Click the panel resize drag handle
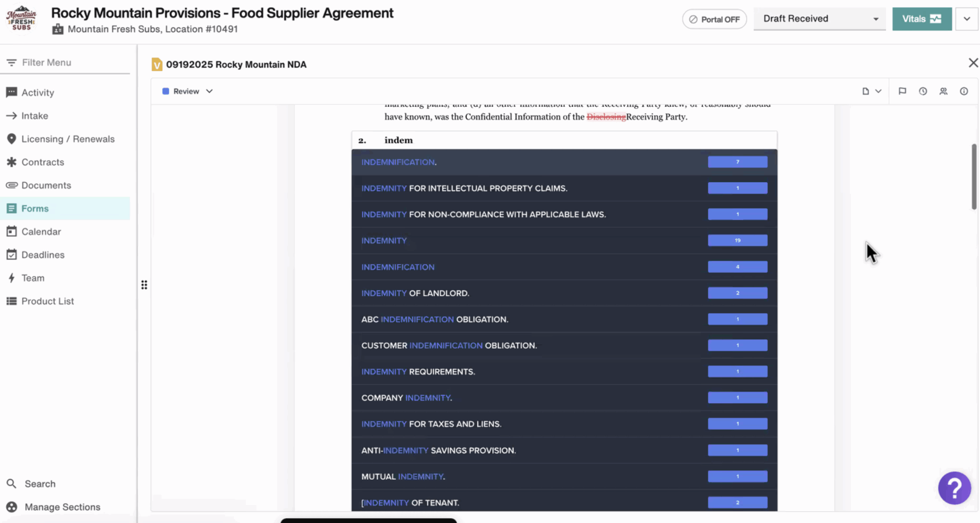The width and height of the screenshot is (980, 523). pos(144,285)
